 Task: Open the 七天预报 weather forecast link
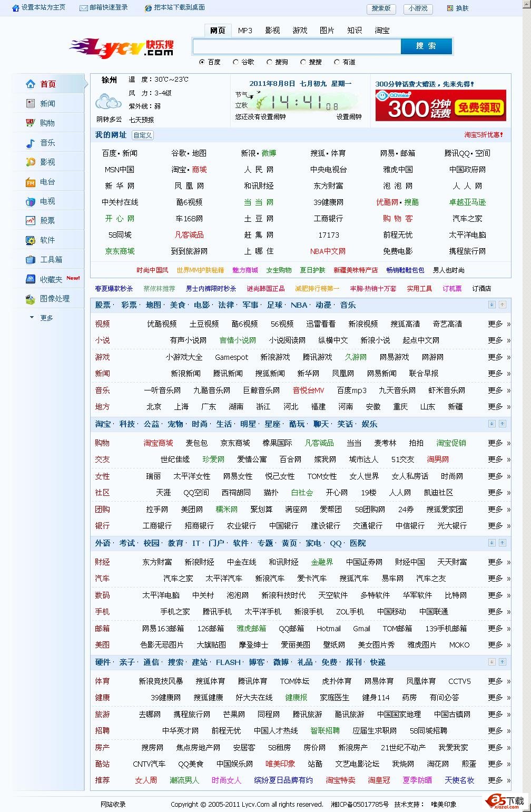142,120
